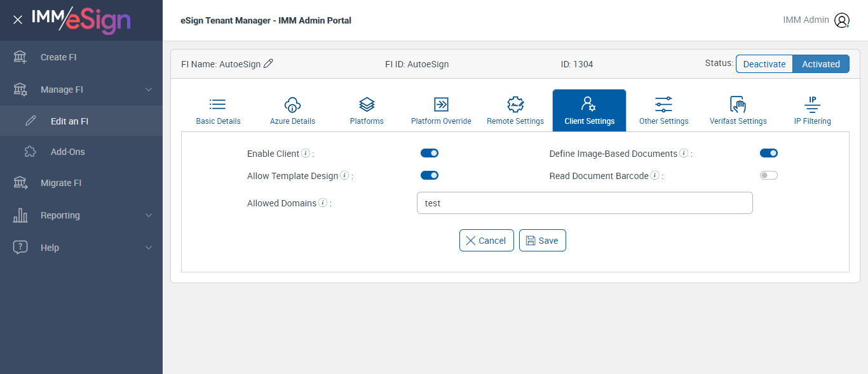Close the sidebar with the X icon
The image size is (868, 374).
(18, 20)
